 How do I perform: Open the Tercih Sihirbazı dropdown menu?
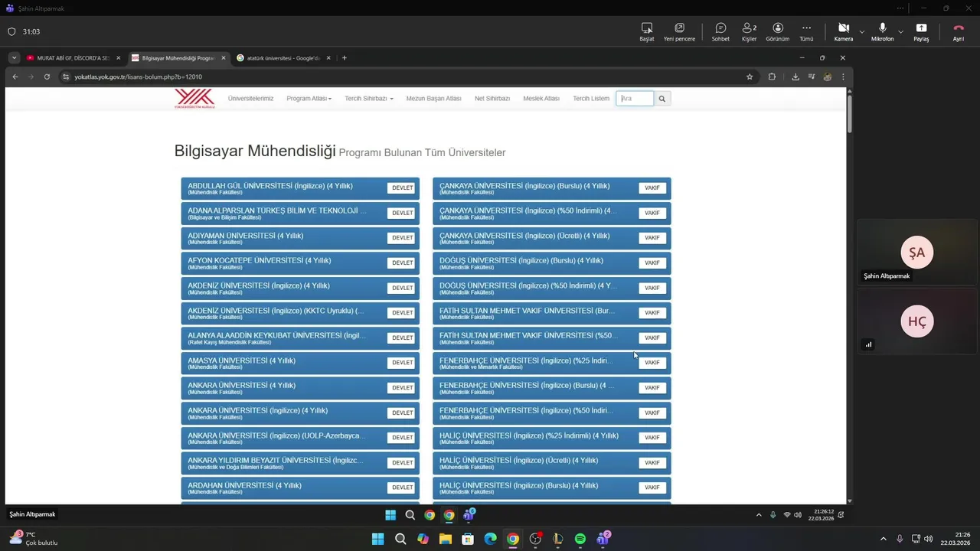(369, 99)
